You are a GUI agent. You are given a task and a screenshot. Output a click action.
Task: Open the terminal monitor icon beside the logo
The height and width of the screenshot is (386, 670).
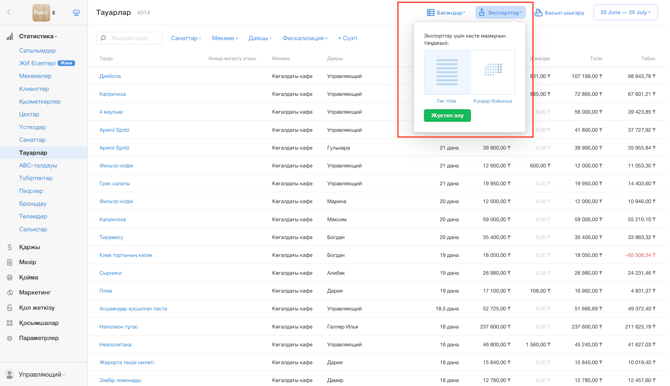click(76, 13)
